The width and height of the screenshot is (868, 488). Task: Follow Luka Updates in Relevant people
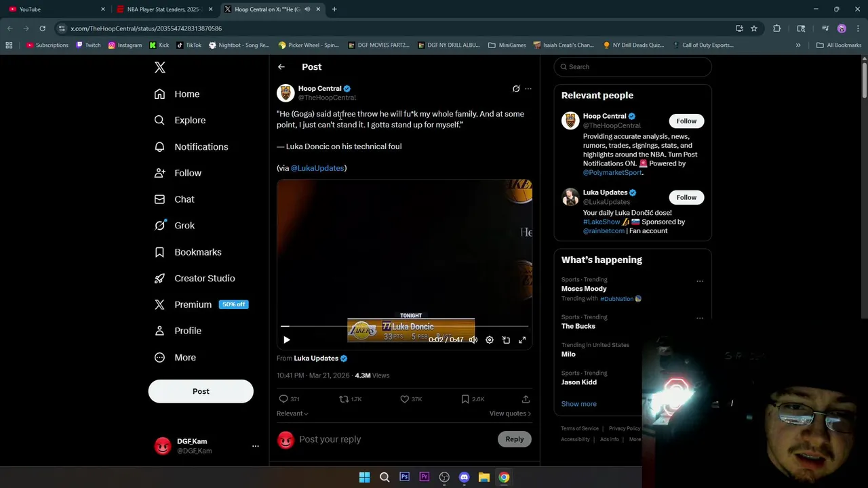point(686,197)
